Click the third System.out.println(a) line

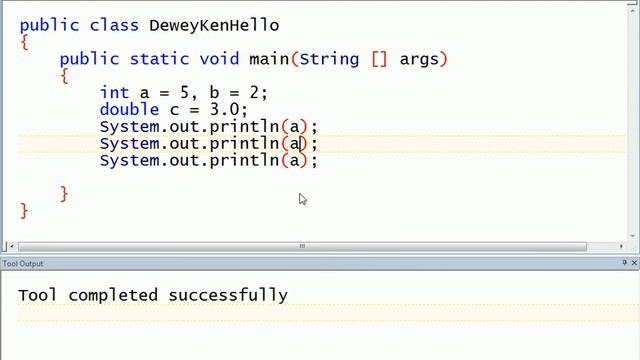pyautogui.click(x=209, y=160)
